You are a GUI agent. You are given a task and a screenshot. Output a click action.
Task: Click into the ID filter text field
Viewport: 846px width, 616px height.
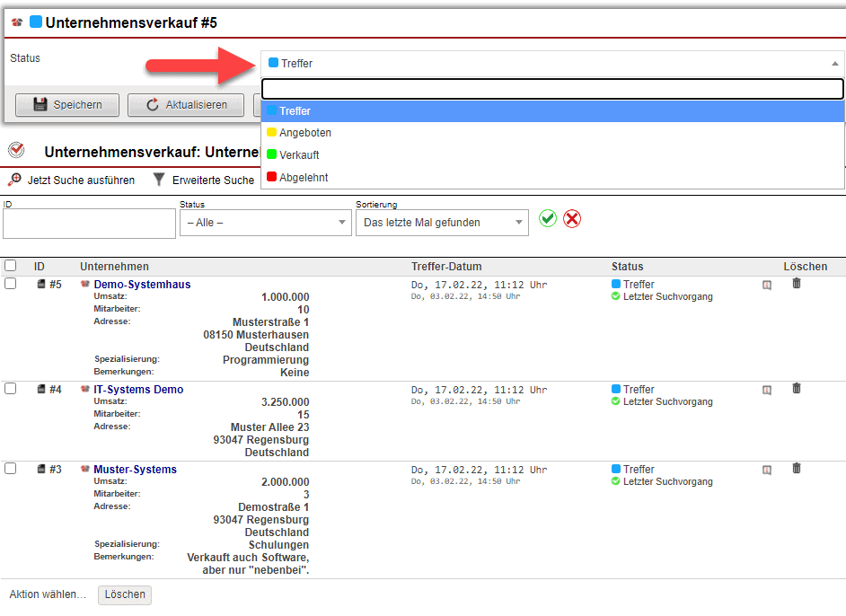click(x=89, y=224)
